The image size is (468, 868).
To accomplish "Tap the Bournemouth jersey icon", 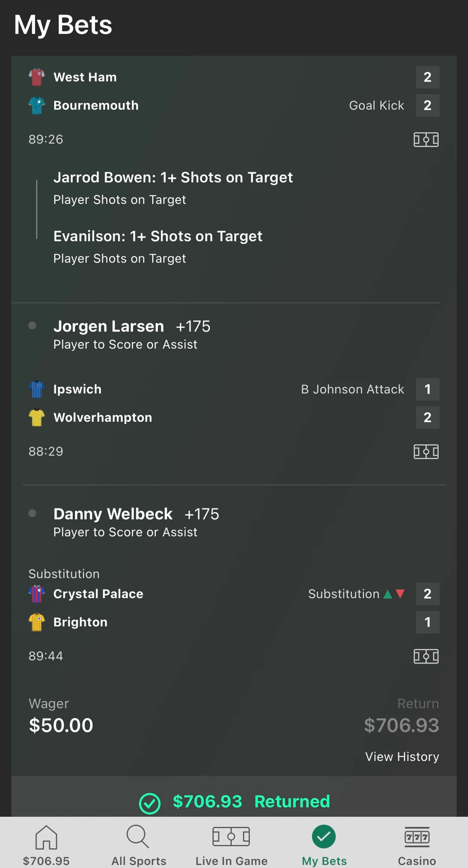I will 37,105.
